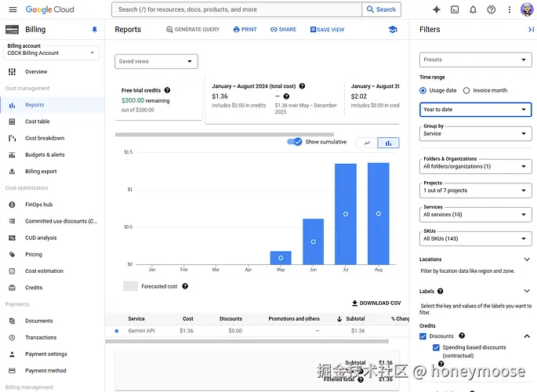Screen dimensions: 537x392
Task: Click the FinOps hub icon
Action: click(12, 205)
